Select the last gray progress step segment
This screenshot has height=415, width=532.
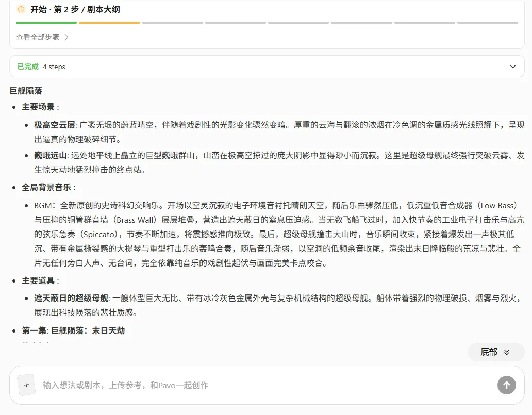tap(488, 23)
